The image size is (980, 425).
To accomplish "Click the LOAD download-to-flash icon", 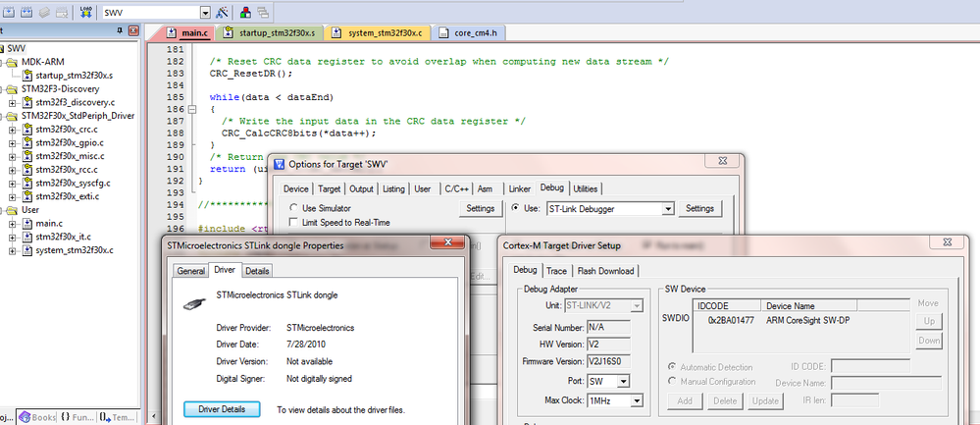I will pos(86,12).
